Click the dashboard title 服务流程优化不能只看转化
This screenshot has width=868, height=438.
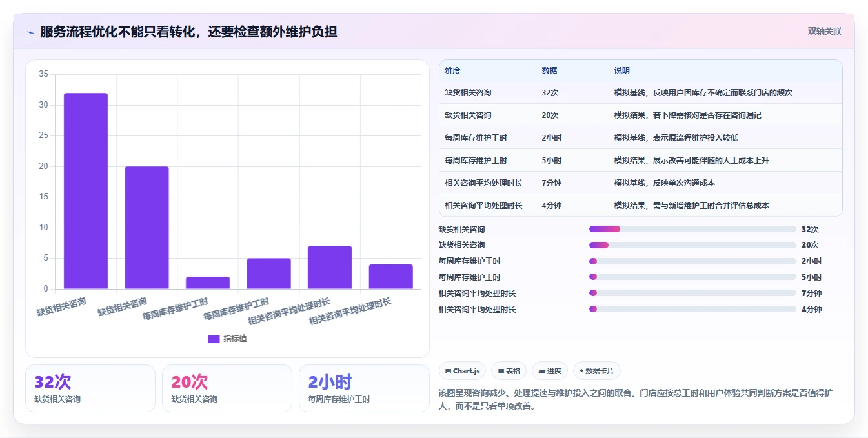[x=188, y=32]
